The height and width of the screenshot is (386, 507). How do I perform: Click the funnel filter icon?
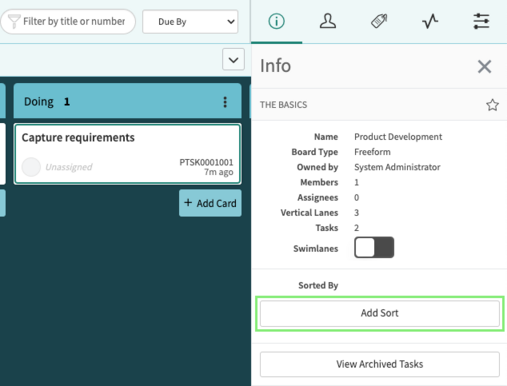[14, 21]
